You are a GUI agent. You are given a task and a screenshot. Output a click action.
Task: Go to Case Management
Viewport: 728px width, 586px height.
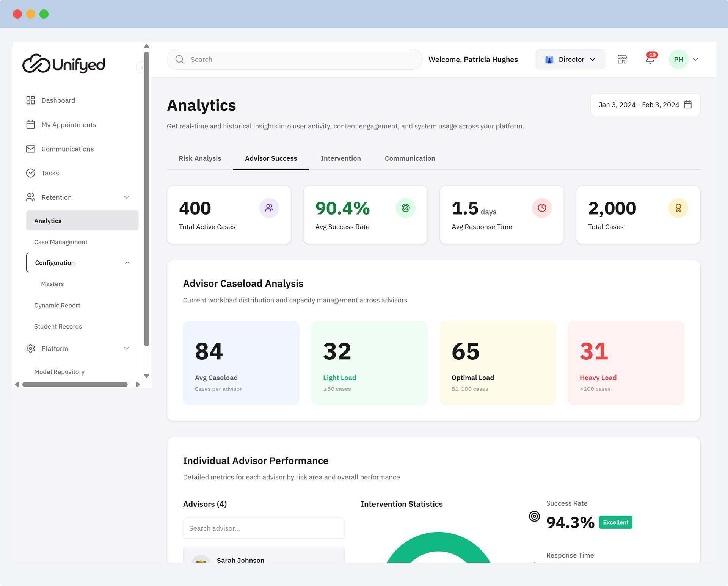[x=61, y=242]
